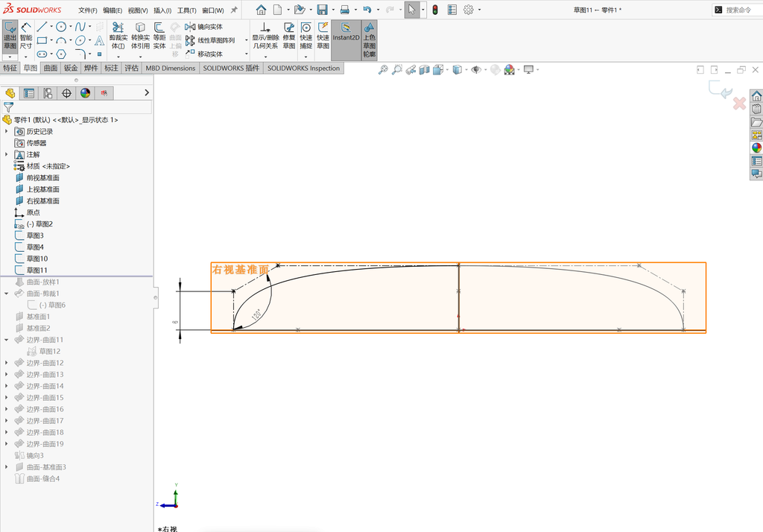
Task: Select the Circle sketch tool
Action: (x=61, y=27)
